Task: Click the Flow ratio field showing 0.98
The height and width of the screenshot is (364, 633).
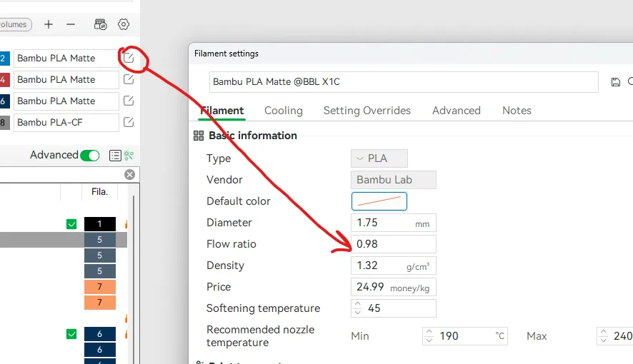Action: coord(394,244)
